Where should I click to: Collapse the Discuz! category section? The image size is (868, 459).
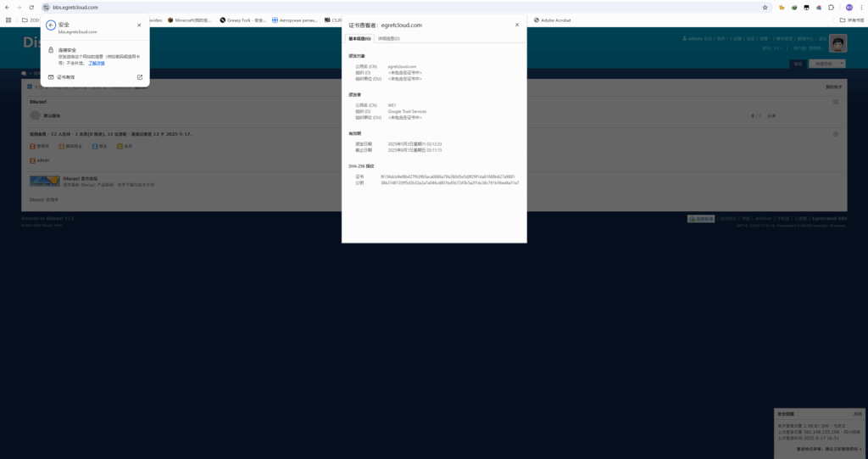[x=836, y=102]
